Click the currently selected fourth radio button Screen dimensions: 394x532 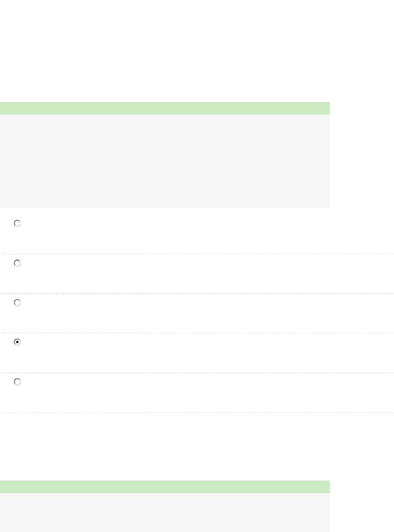17,342
